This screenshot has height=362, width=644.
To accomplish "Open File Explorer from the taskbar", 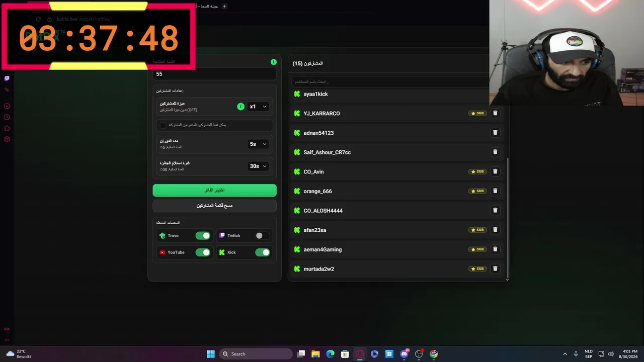I will tap(315, 354).
